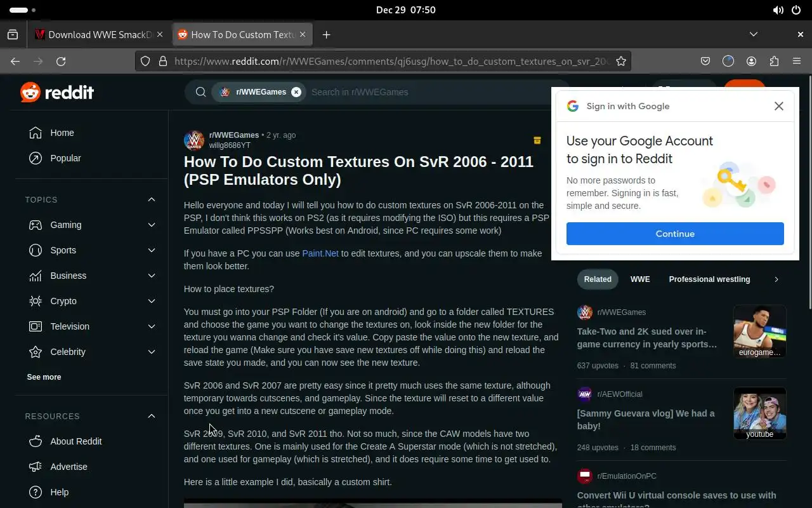812x508 pixels.
Task: Open a new browser tab
Action: (x=326, y=35)
